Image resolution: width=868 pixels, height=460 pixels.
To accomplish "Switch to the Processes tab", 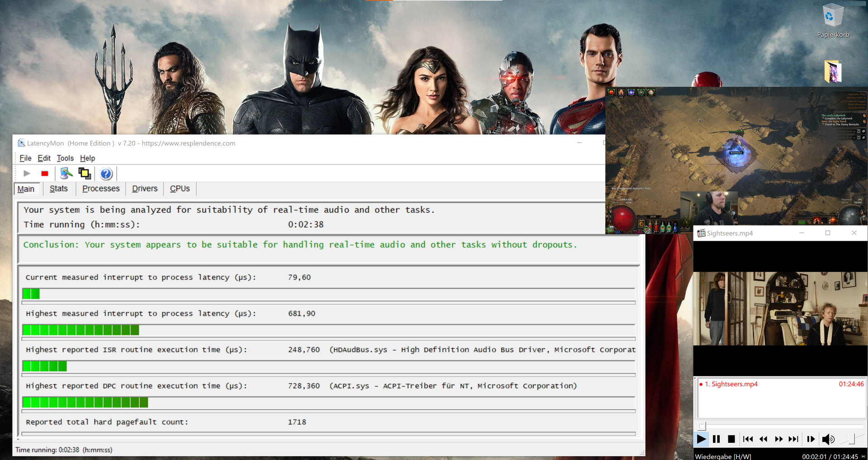I will pos(101,189).
